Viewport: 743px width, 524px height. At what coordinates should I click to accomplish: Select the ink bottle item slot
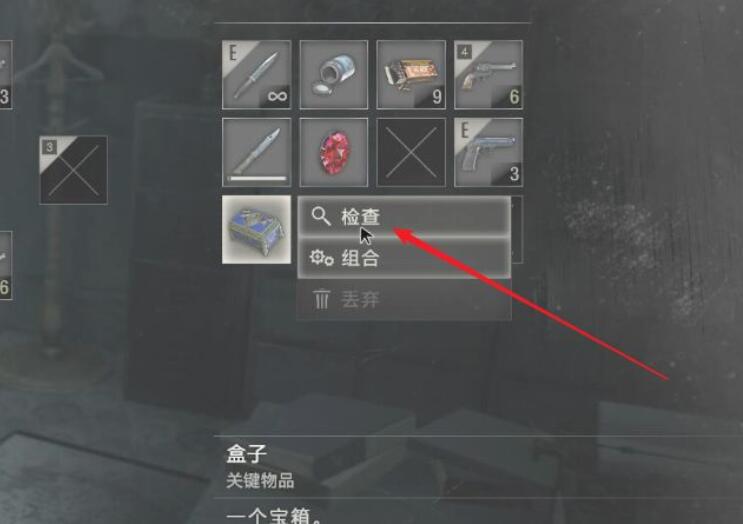pyautogui.click(x=334, y=75)
